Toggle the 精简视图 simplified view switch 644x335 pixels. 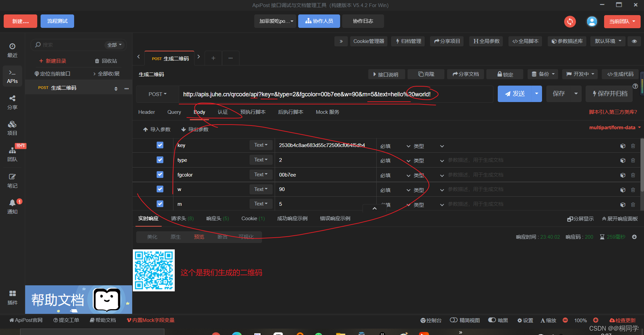click(454, 320)
